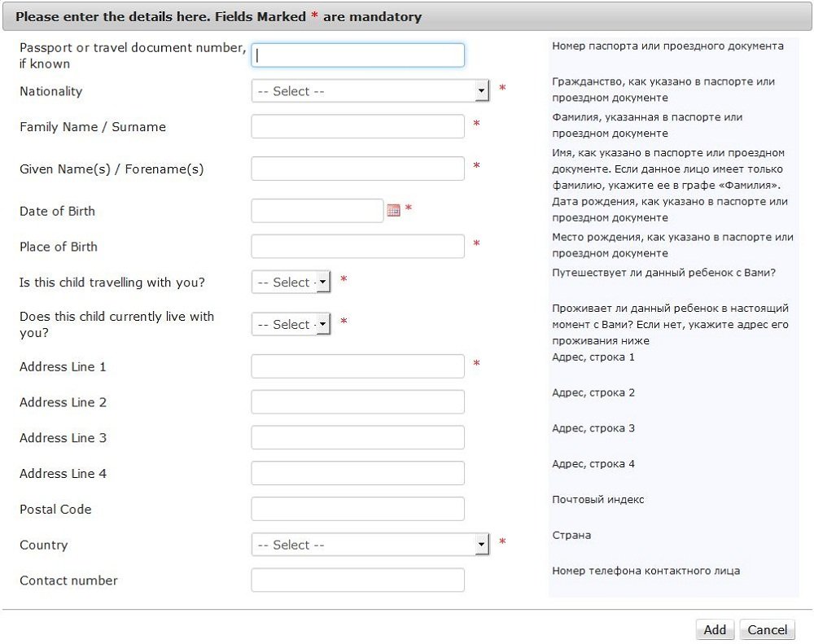Click the Family Name / Surname input field
814x644 pixels.
pos(357,126)
